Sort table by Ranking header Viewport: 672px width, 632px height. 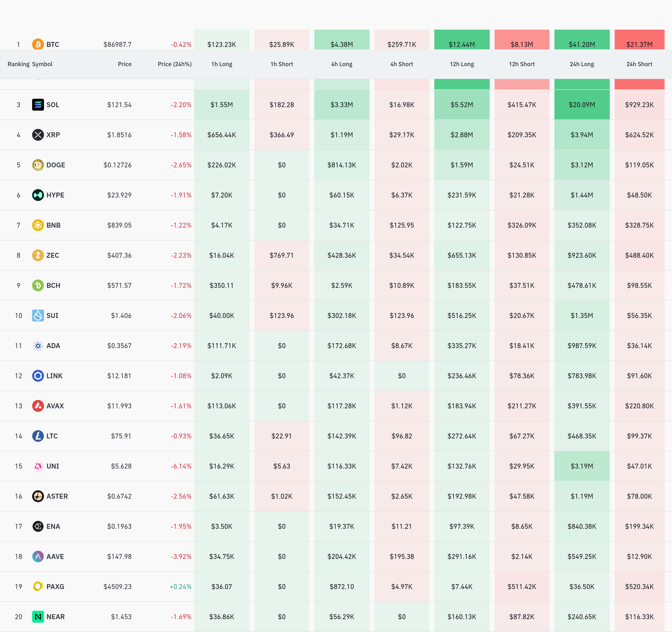click(18, 64)
